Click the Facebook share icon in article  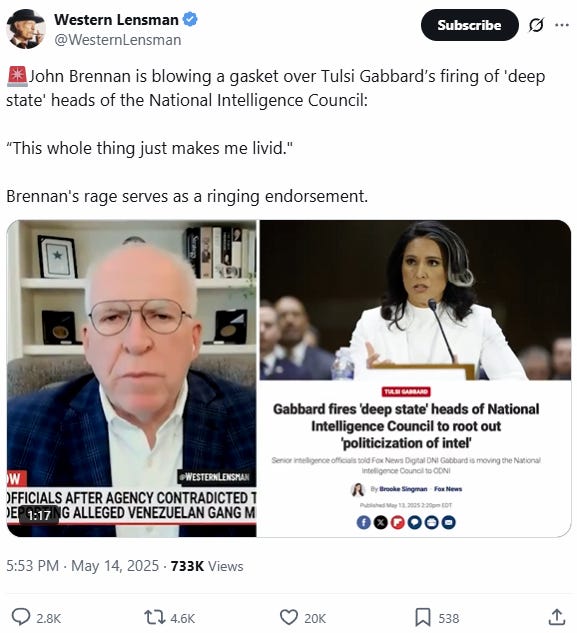(x=363, y=523)
